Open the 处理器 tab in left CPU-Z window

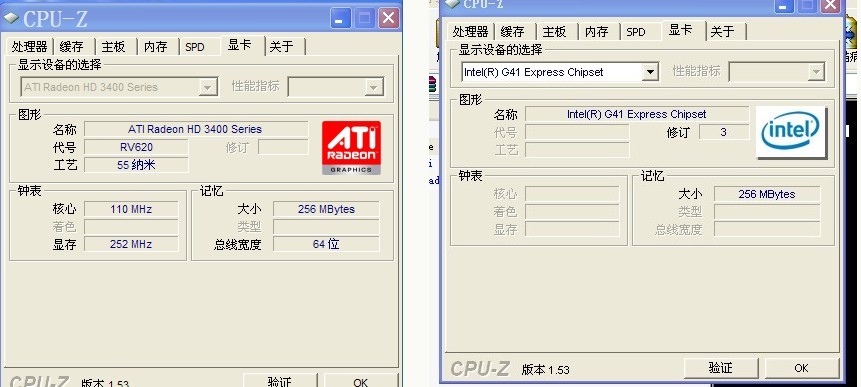30,47
